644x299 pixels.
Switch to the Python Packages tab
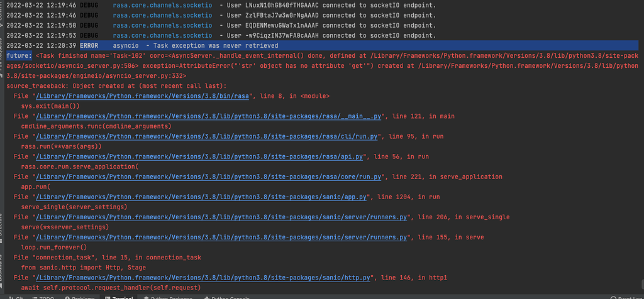[174, 297]
